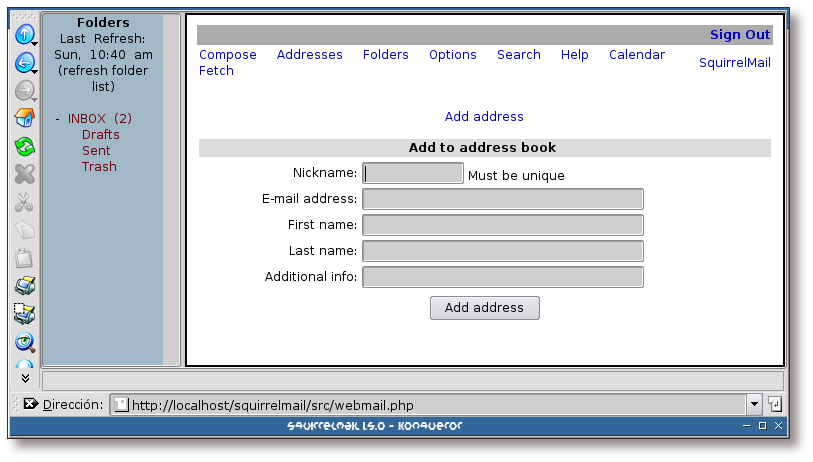Click the Back navigation arrow icon

coord(24,63)
